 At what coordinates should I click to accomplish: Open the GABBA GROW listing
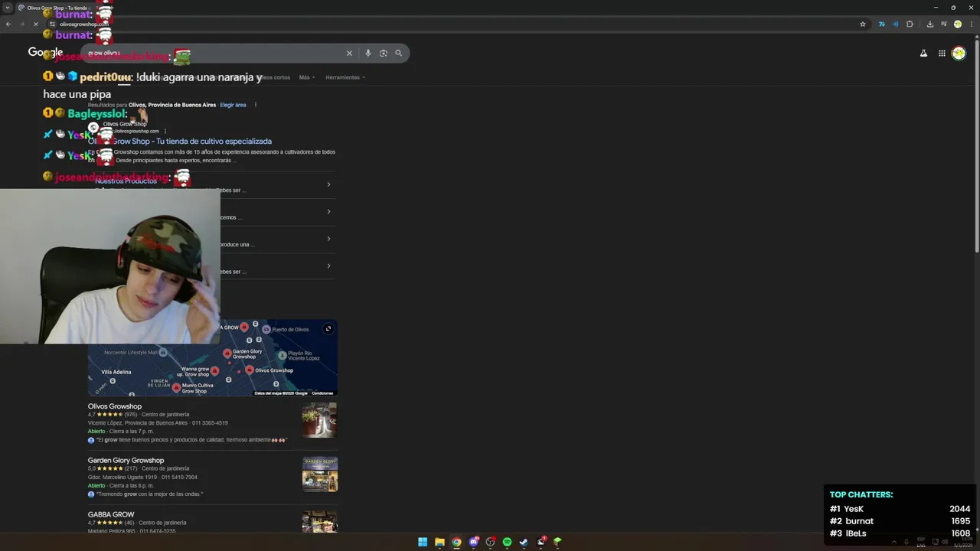tap(111, 515)
